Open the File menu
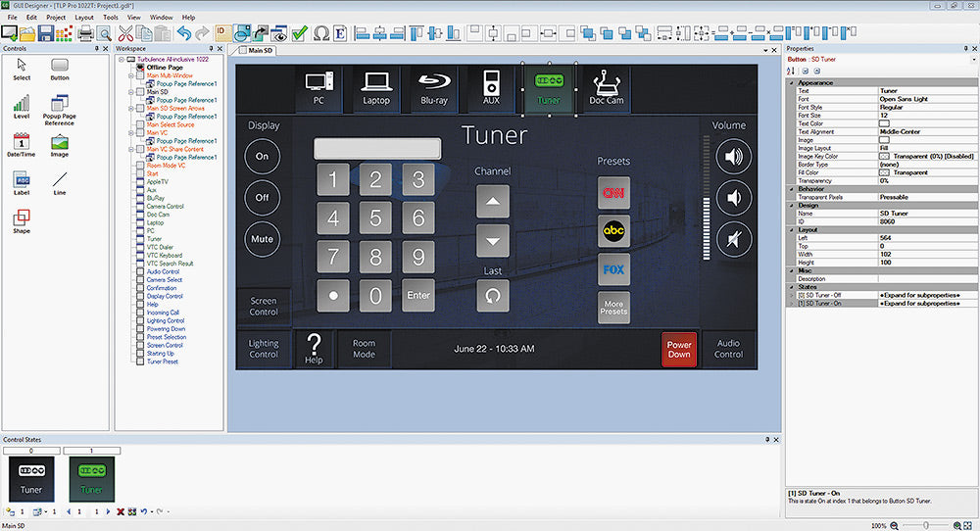Image resolution: width=980 pixels, height=531 pixels. 13,18
